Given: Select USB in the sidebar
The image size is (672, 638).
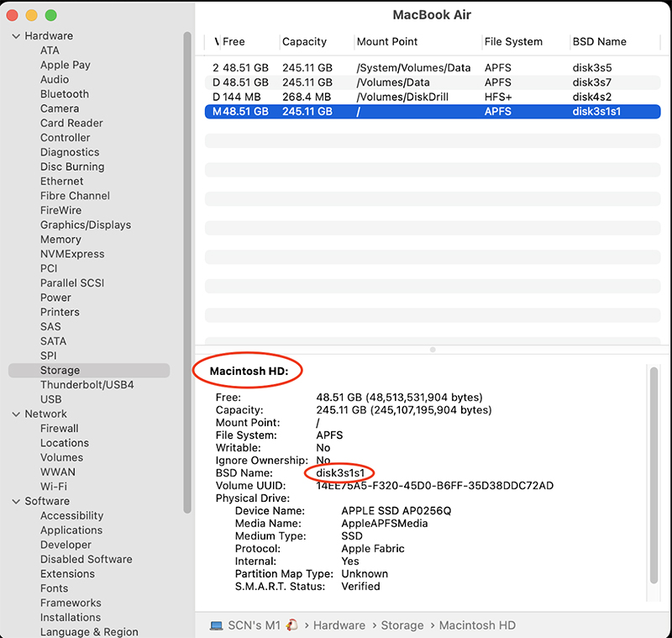Looking at the screenshot, I should [51, 400].
